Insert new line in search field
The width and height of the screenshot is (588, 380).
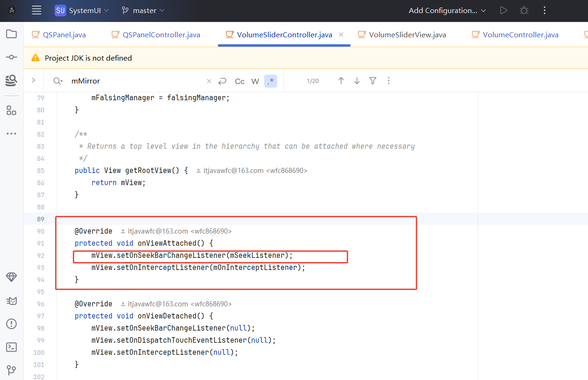click(223, 81)
